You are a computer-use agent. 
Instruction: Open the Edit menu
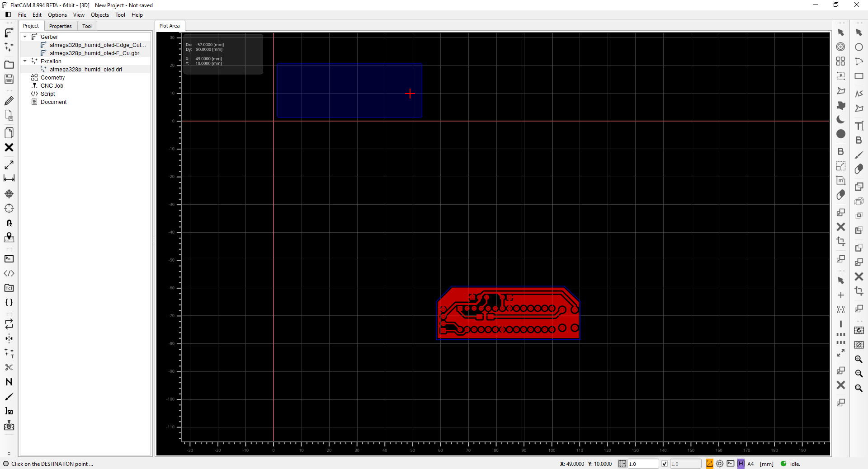coord(37,15)
